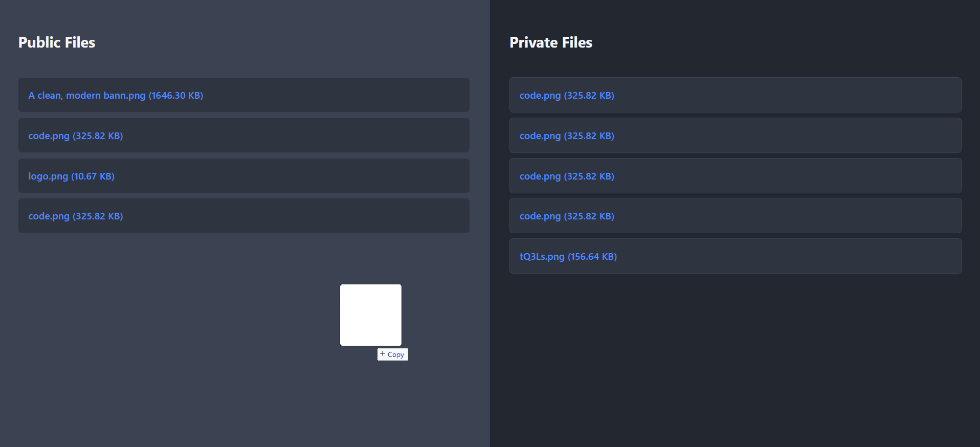This screenshot has width=980, height=447.
Task: Open the second code.png in Private Files
Action: tap(540, 136)
